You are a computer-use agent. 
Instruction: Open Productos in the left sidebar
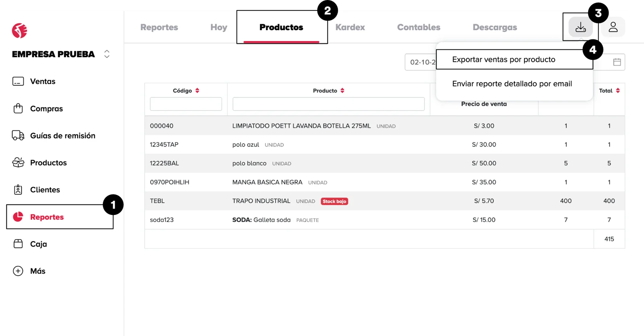48,163
